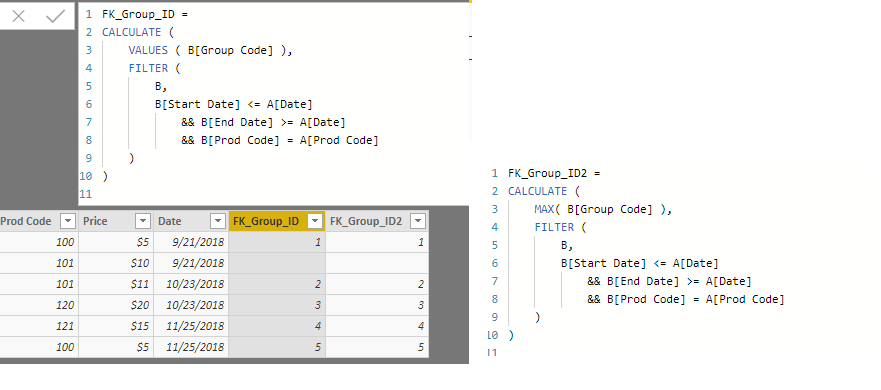Click 'FILTER (' on line 4 of FK_Group_ID
This screenshot has width=881, height=390.
155,69
